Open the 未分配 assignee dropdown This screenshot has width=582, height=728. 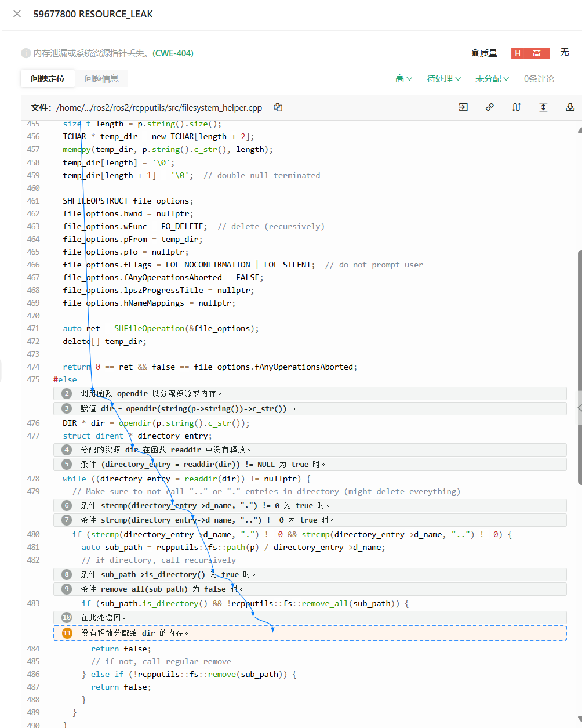coord(492,79)
